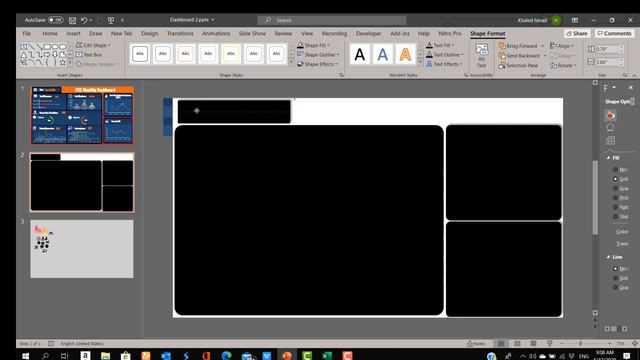Insert a Text Box from ribbon

[x=89, y=55]
